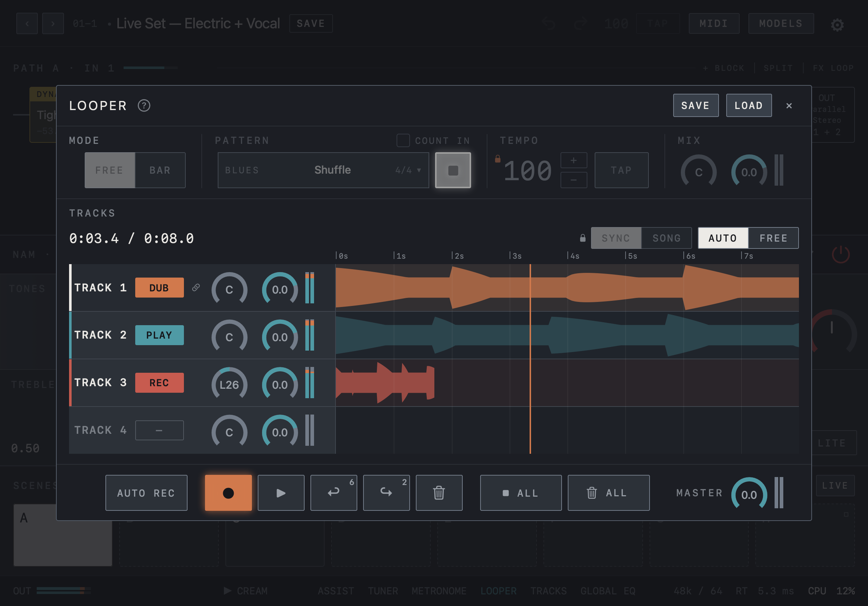Select AUTO in the tracks toggle
This screenshot has height=606, width=868.
[723, 238]
